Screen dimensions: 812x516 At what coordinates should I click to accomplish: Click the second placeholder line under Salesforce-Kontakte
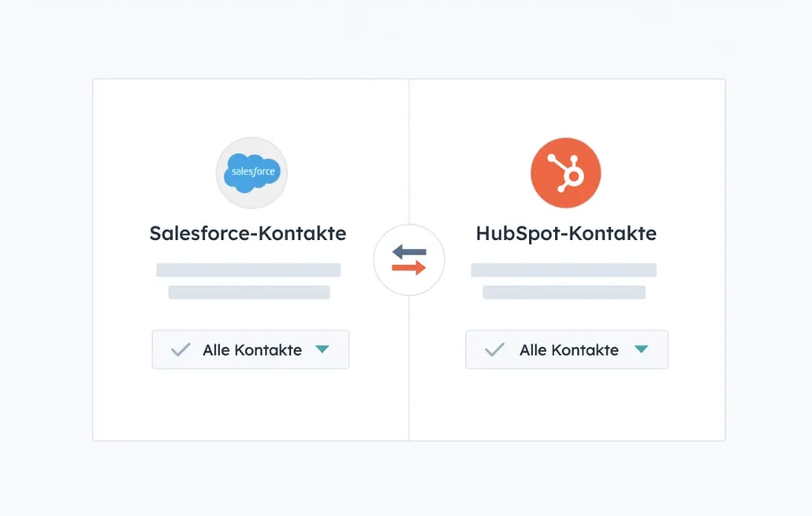pyautogui.click(x=249, y=292)
